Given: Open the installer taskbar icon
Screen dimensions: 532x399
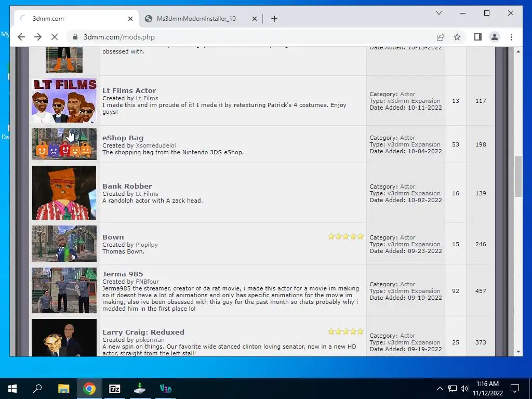Looking at the screenshot, I should click(140, 389).
